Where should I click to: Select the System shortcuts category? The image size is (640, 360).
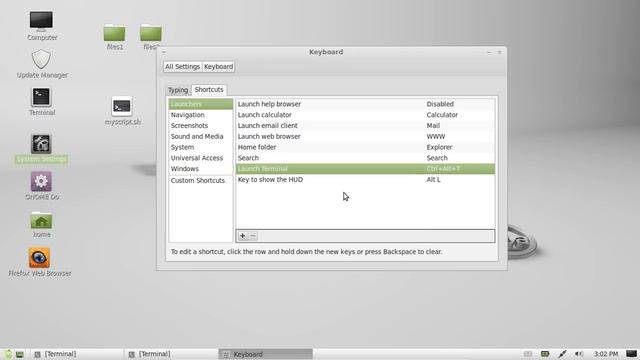pos(201,147)
